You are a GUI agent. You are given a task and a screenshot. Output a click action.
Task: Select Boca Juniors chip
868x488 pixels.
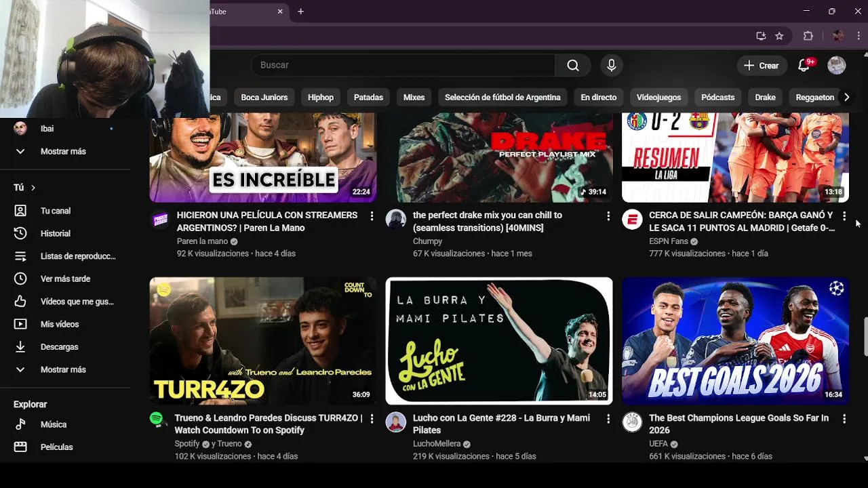[264, 97]
